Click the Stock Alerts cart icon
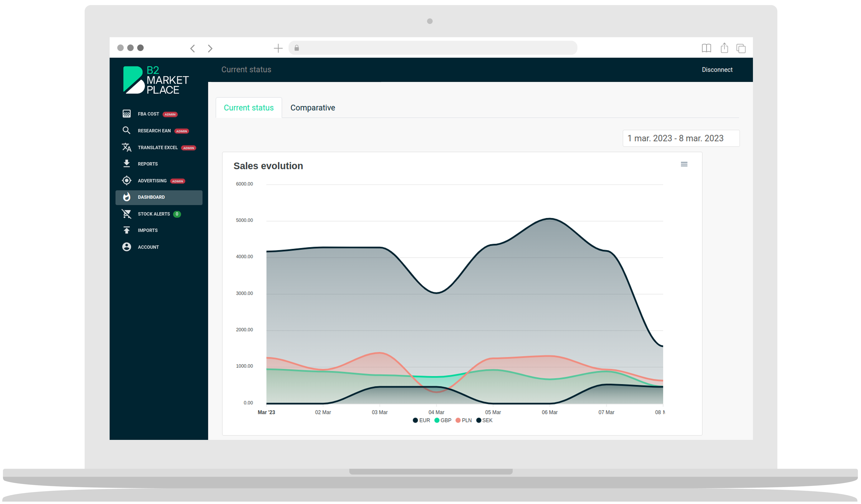Image resolution: width=861 pixels, height=504 pixels. click(x=126, y=214)
